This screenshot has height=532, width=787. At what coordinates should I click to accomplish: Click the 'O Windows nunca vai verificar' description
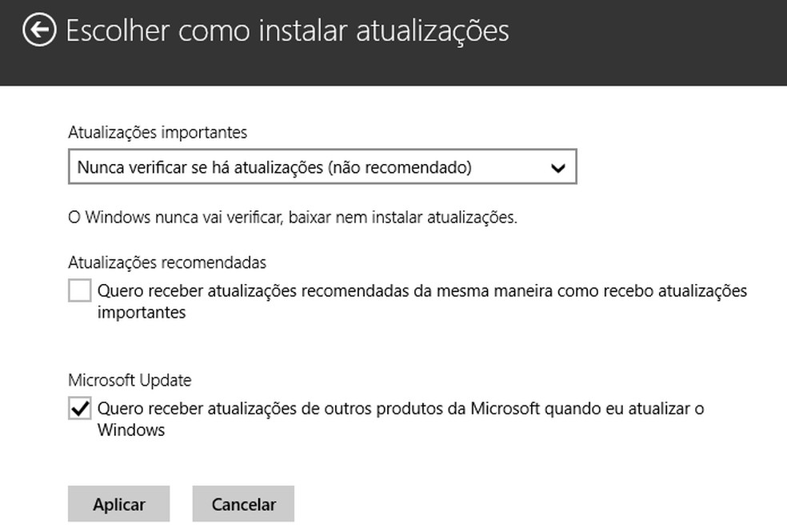(x=292, y=218)
